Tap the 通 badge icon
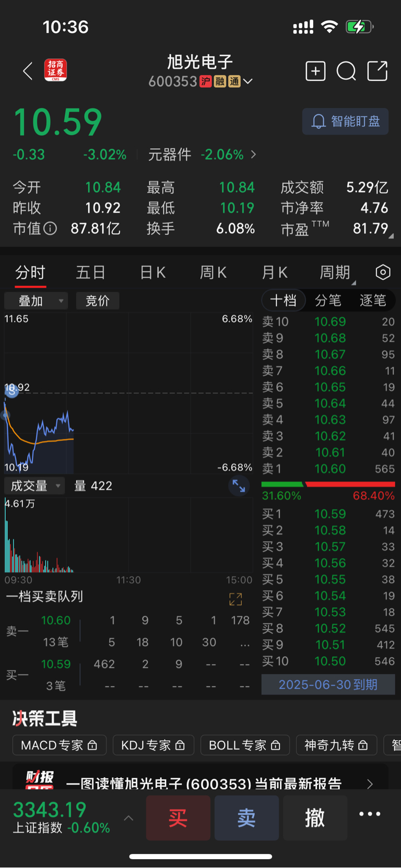The width and height of the screenshot is (401, 868). 234,81
